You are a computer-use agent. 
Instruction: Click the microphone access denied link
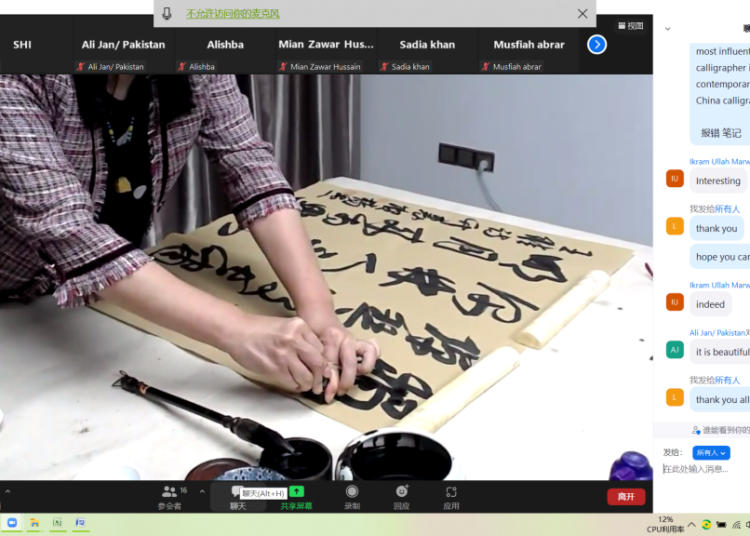coord(233,14)
